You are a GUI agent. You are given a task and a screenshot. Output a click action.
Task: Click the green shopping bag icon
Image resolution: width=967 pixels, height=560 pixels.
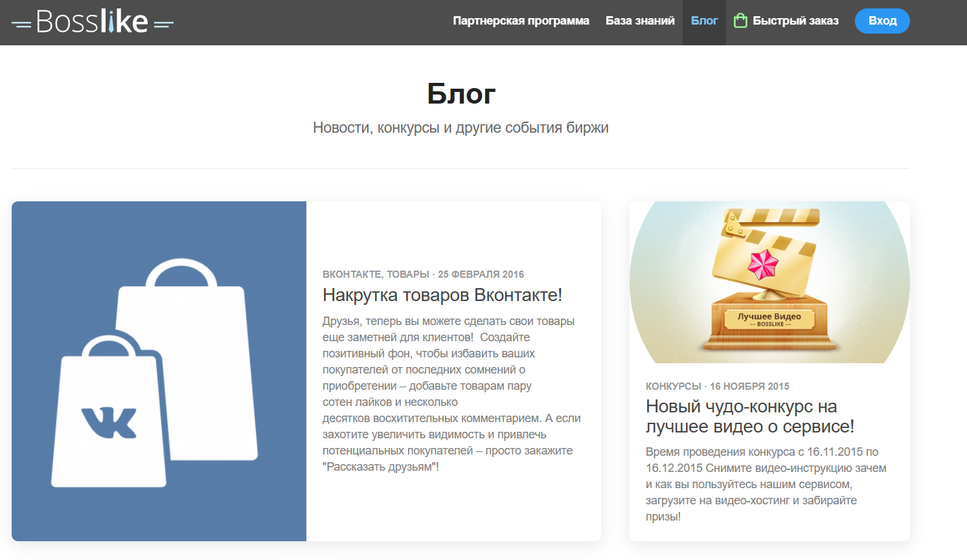[740, 21]
